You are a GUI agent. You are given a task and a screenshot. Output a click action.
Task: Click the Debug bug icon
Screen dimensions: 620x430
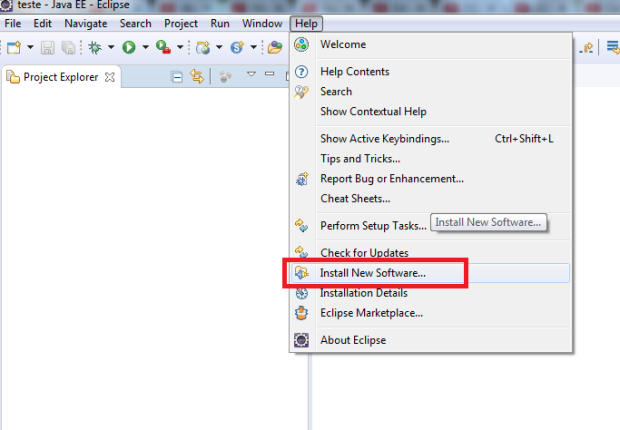(95, 47)
